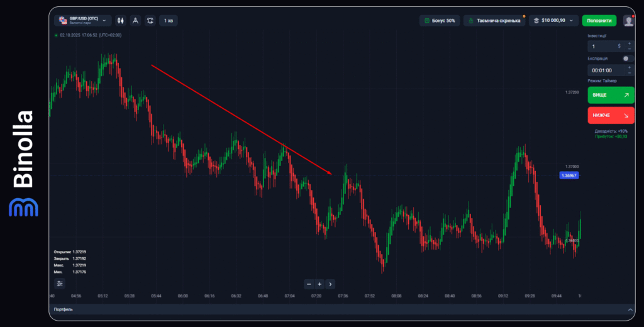Open the candlestick chart type selector
The height and width of the screenshot is (327, 644).
tap(121, 21)
